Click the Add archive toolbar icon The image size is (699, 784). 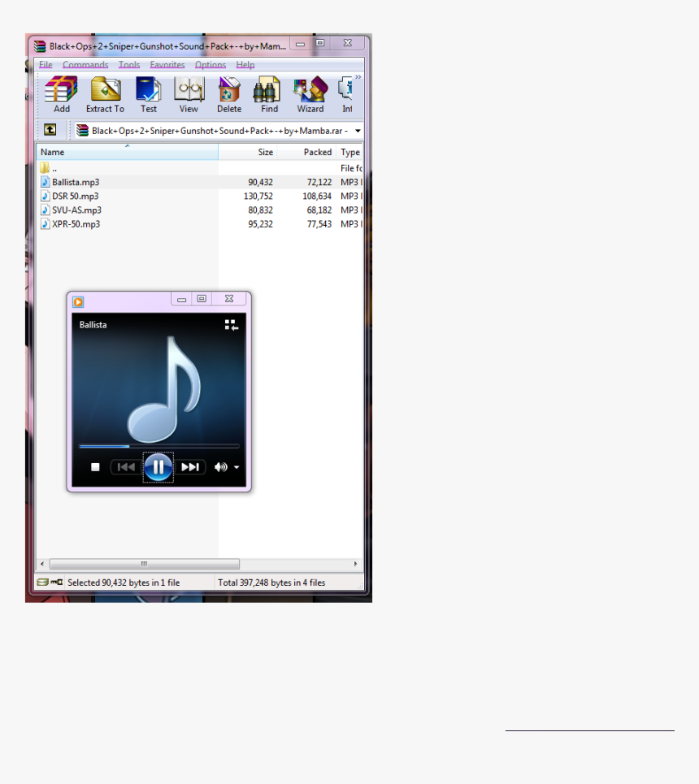[x=61, y=94]
